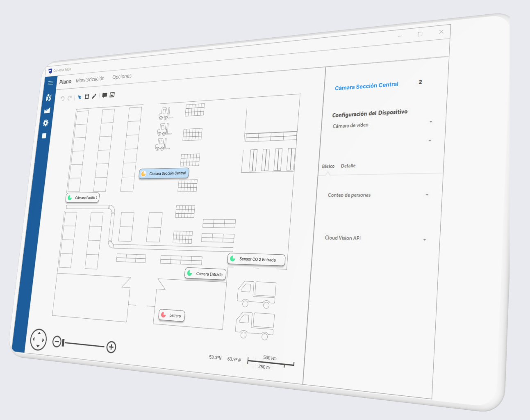
Task: Switch to the Monitorización menu
Action: click(x=90, y=79)
